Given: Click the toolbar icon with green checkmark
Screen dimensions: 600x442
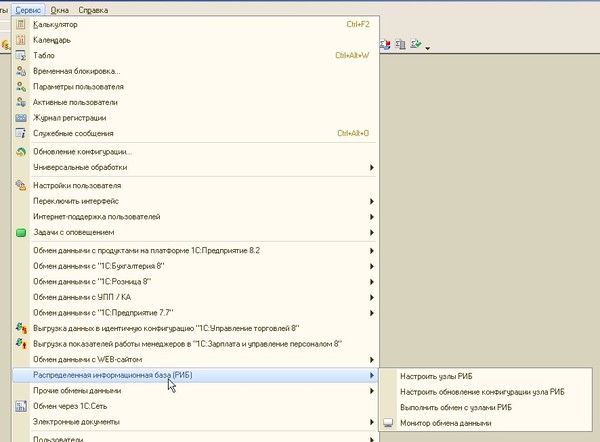Looking at the screenshot, I should (x=416, y=44).
